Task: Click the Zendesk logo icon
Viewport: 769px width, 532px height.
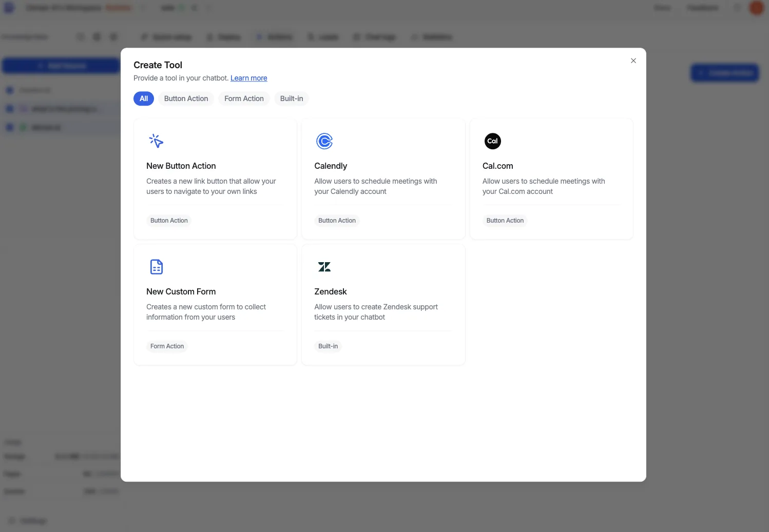Action: (324, 267)
